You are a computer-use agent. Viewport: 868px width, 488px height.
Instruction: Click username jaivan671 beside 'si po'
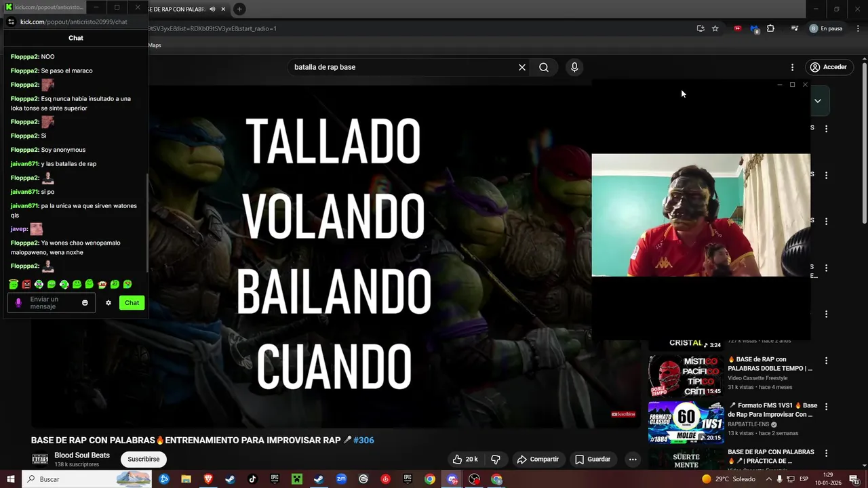pyautogui.click(x=24, y=192)
